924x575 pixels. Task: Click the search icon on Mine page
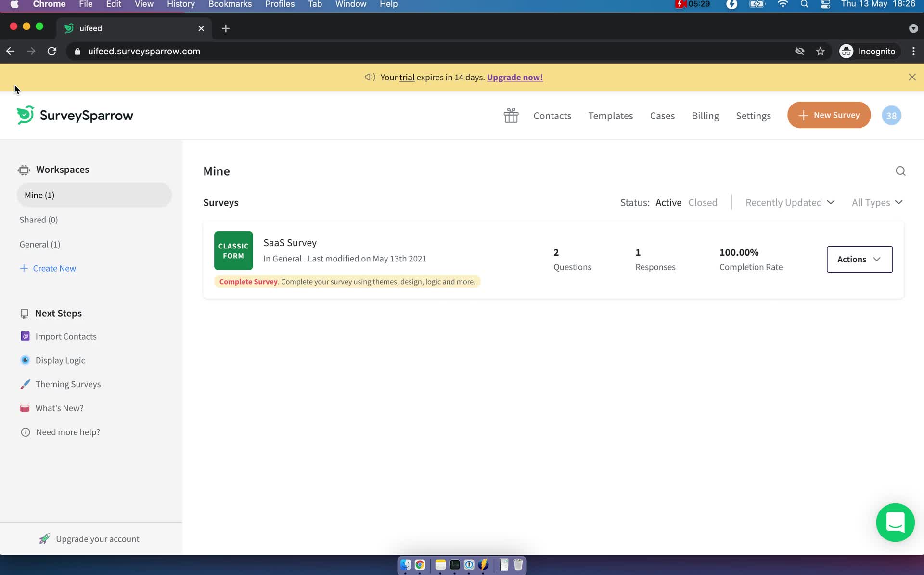(x=901, y=171)
